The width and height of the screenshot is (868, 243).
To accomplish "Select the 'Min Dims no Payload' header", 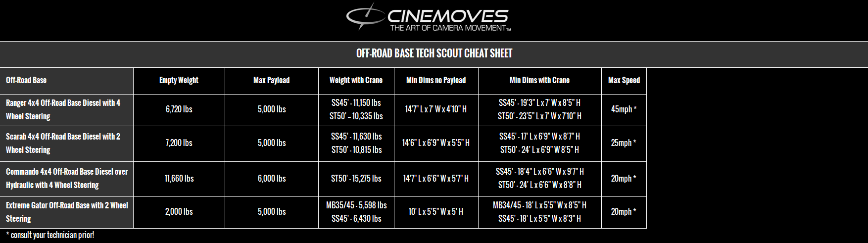I will tap(436, 80).
